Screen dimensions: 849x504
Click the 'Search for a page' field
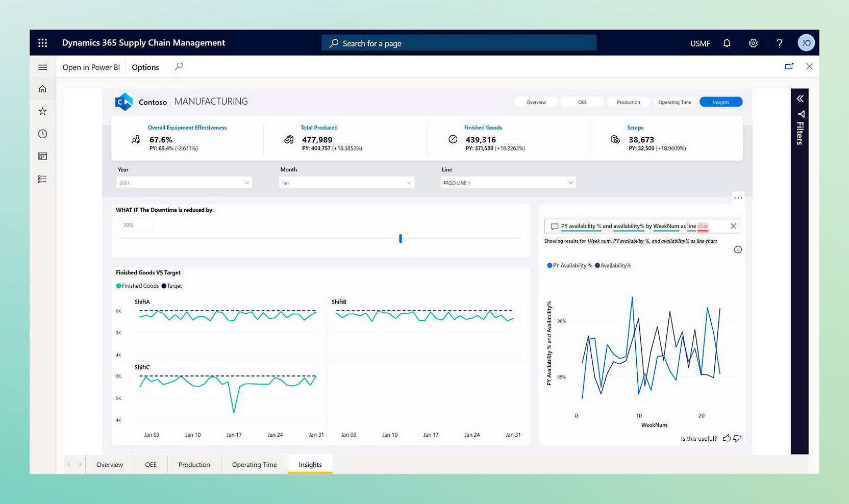(458, 43)
